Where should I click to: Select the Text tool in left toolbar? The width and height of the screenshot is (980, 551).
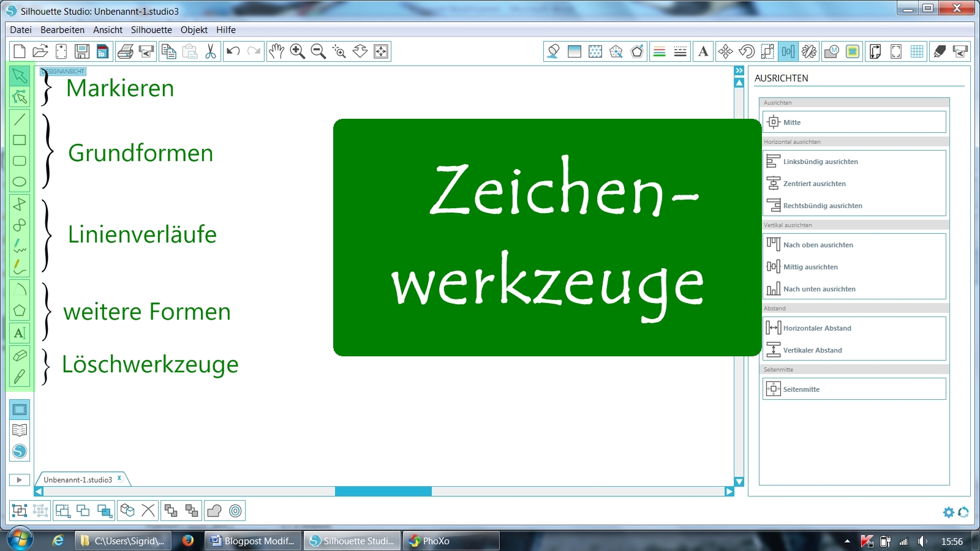(20, 332)
